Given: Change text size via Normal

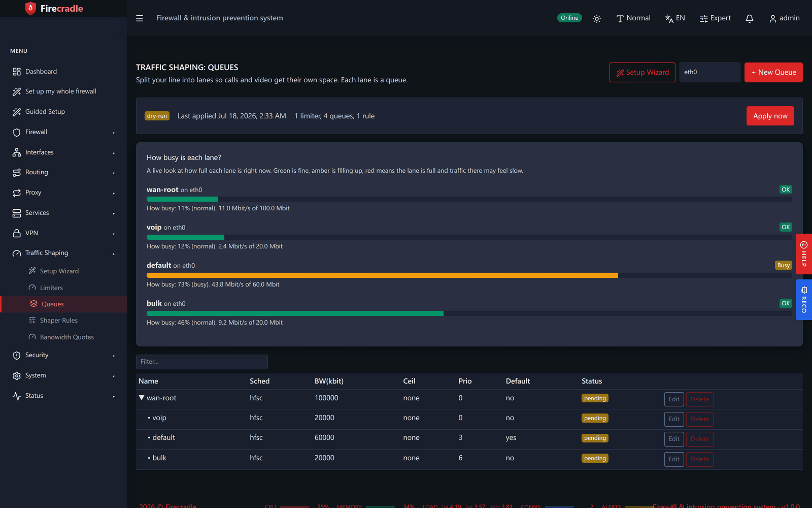Looking at the screenshot, I should [x=633, y=18].
